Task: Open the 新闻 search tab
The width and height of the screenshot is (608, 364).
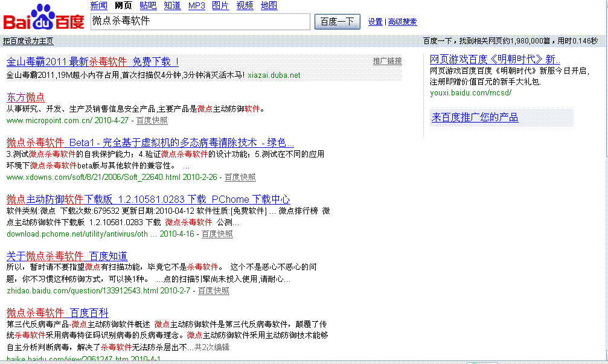Action: [x=98, y=5]
